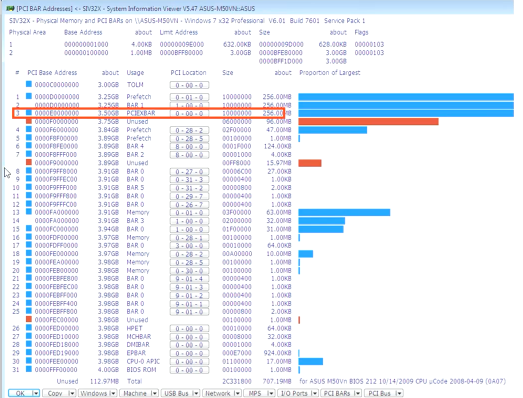
Task: Expand the I/O Ports dropdown arrow
Action: tap(314, 393)
